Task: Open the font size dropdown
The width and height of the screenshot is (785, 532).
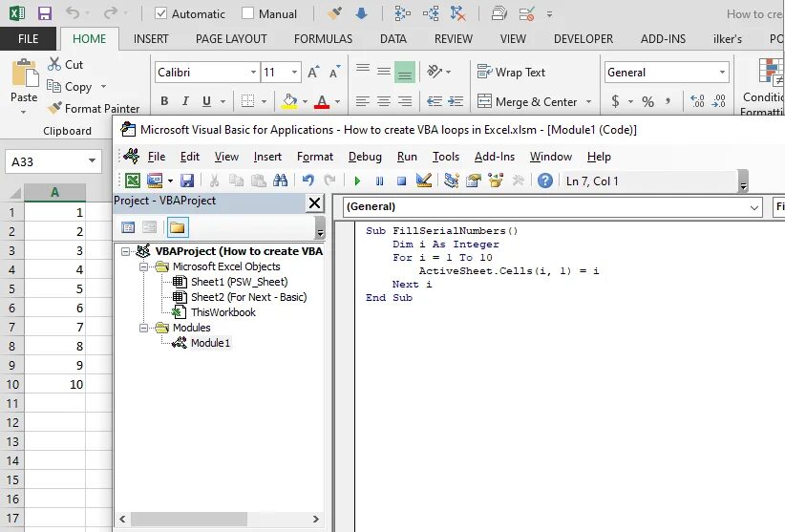Action: (x=294, y=72)
